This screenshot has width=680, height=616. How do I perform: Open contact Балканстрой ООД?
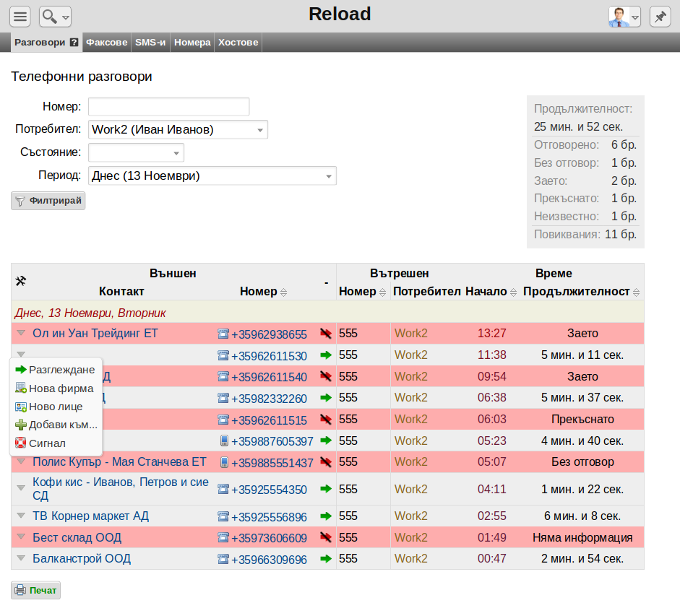pyautogui.click(x=82, y=558)
